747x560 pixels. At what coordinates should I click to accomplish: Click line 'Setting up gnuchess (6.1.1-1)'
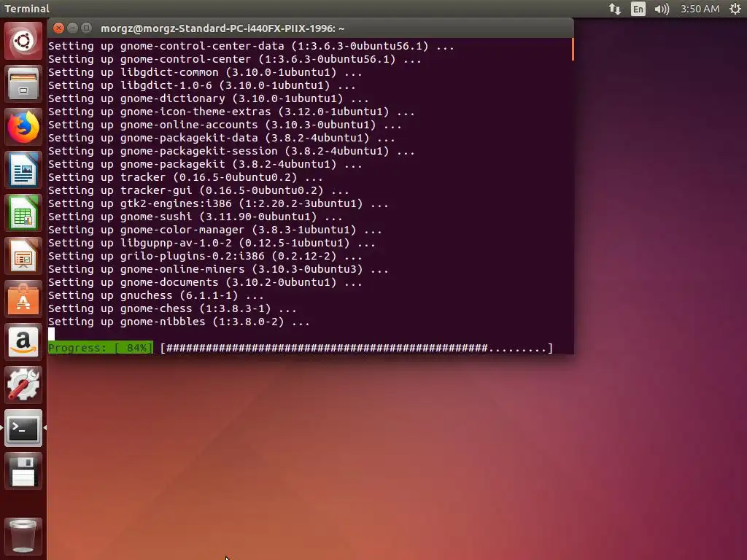point(156,295)
